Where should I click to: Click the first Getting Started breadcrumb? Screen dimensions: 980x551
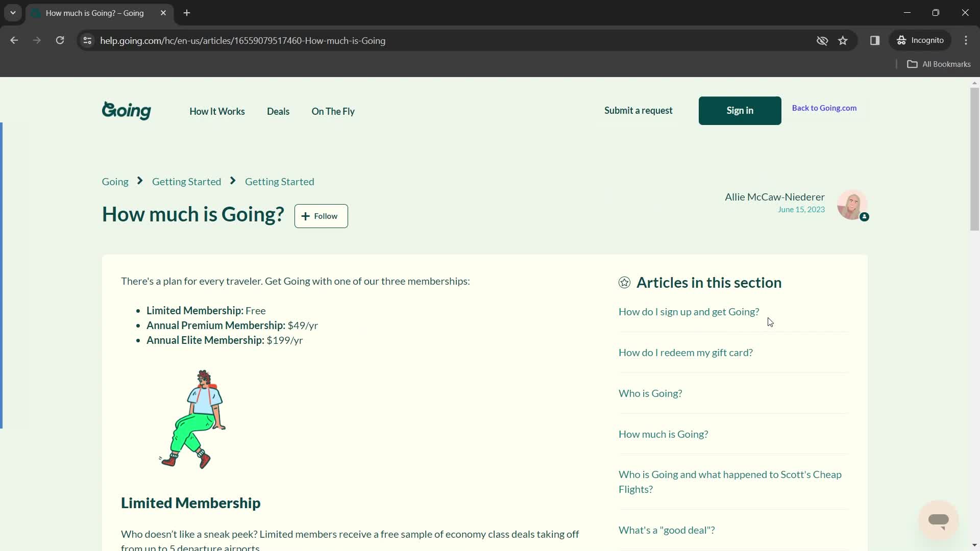tap(186, 182)
